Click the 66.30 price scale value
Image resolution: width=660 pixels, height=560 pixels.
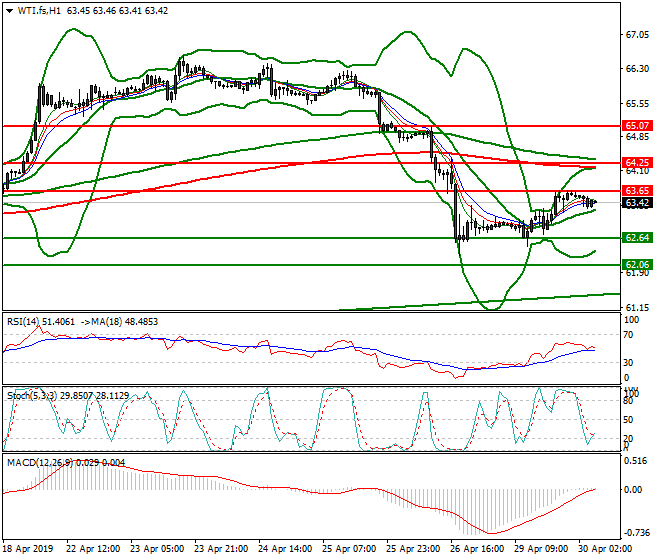click(x=637, y=69)
